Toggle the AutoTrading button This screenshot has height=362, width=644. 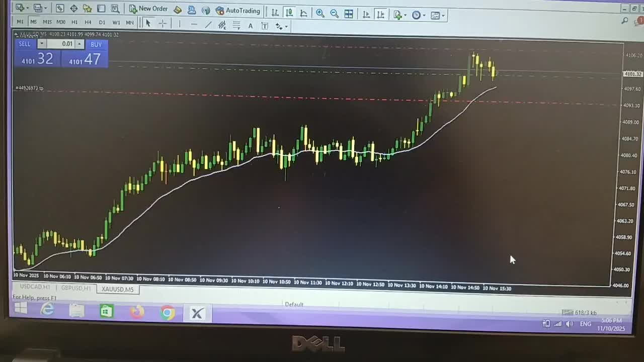[x=238, y=11]
